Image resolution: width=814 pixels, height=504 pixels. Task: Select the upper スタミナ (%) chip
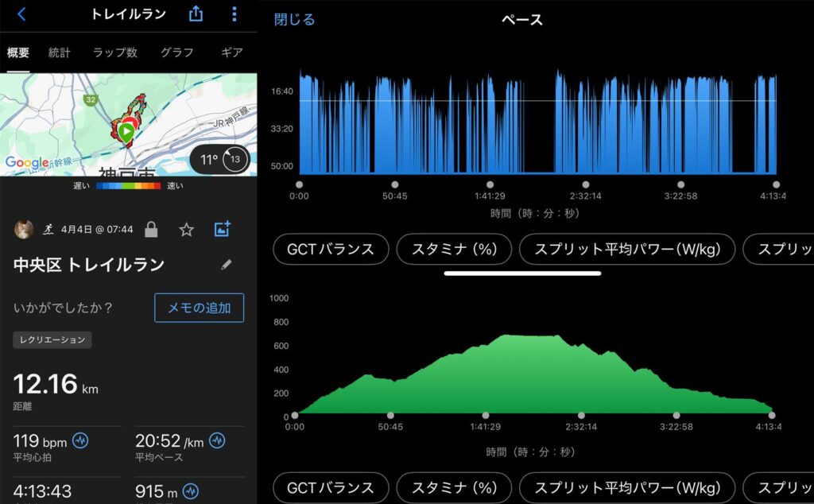tap(454, 249)
